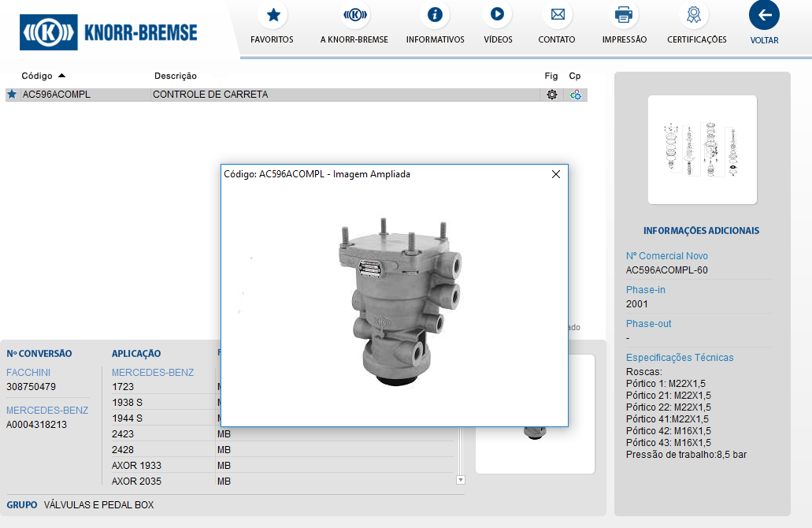Select the AXOR 1933 application row
Image resolution: width=812 pixels, height=528 pixels.
coord(136,466)
